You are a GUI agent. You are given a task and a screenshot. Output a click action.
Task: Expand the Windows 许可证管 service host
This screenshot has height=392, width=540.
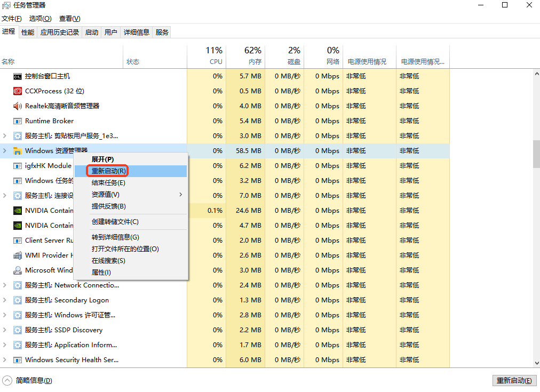coord(4,315)
